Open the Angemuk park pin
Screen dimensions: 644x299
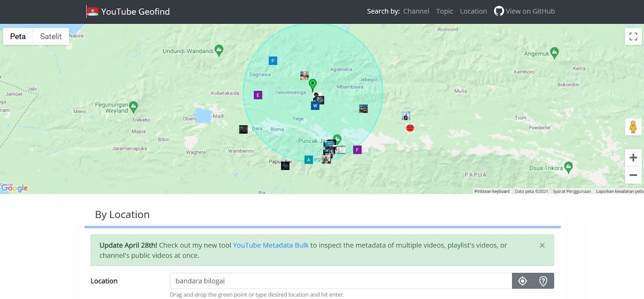(x=555, y=53)
